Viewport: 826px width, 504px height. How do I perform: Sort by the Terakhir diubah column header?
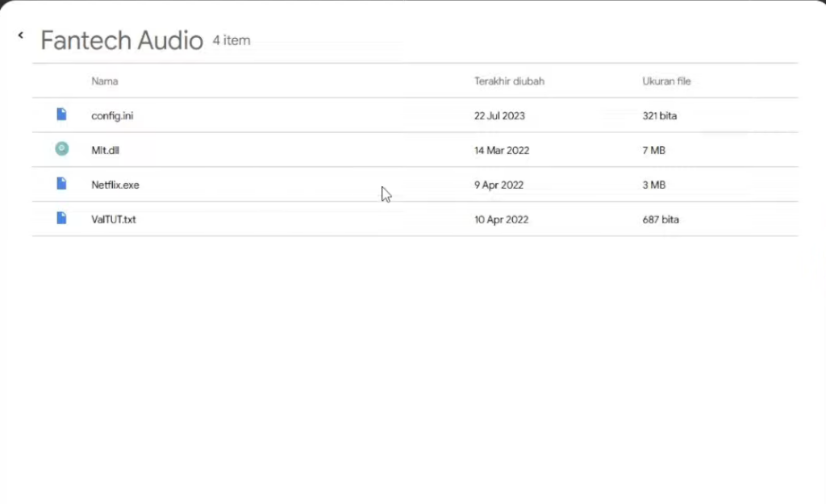tap(509, 81)
